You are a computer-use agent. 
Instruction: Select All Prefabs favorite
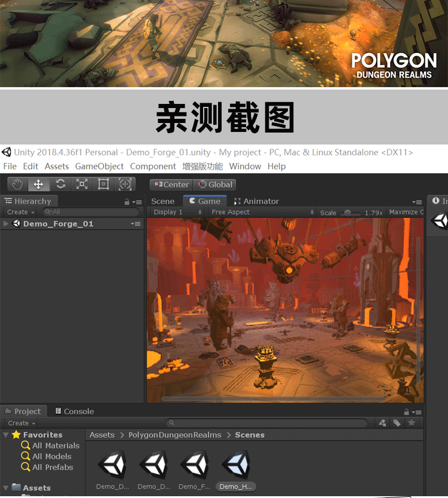47,467
